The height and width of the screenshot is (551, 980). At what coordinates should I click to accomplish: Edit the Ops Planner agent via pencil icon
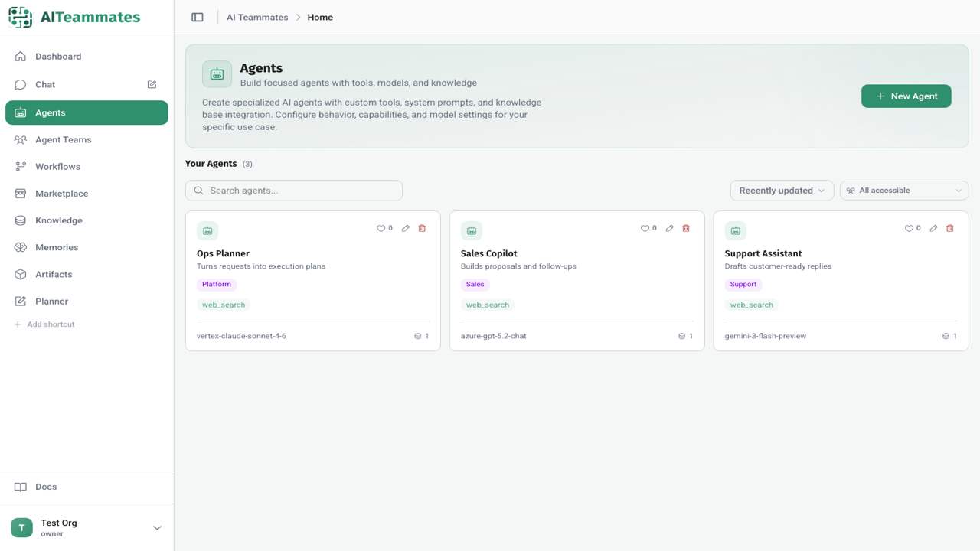(406, 228)
